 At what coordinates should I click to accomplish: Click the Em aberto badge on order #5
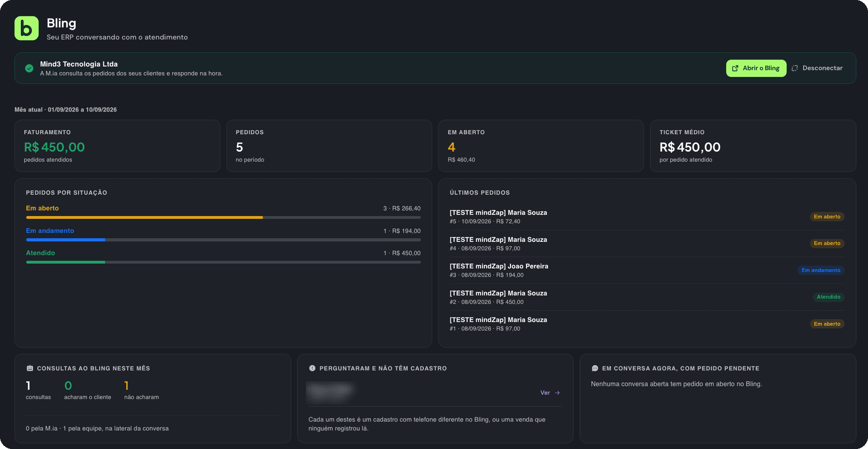coord(827,217)
